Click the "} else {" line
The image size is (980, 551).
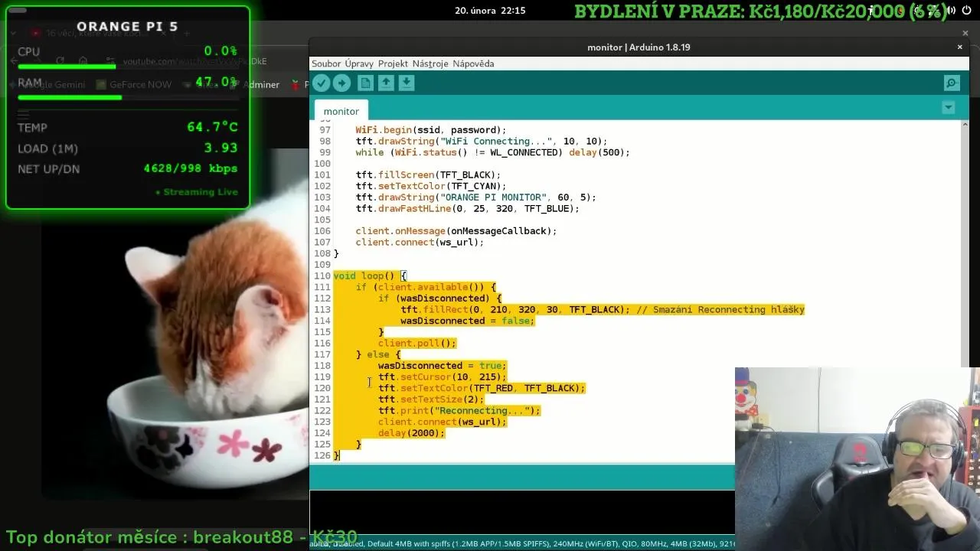pyautogui.click(x=378, y=354)
